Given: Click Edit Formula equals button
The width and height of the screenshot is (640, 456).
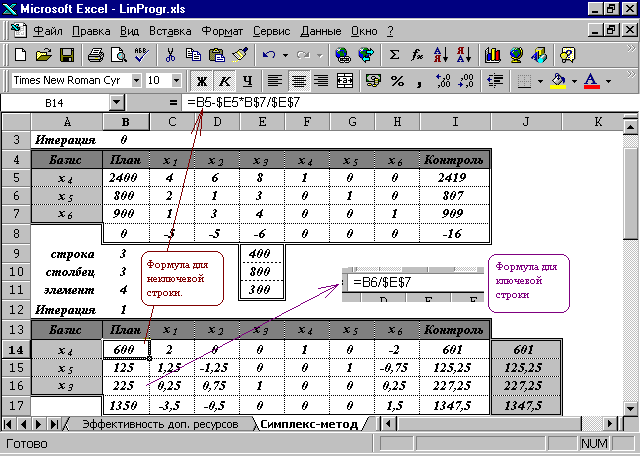Looking at the screenshot, I should tap(173, 102).
